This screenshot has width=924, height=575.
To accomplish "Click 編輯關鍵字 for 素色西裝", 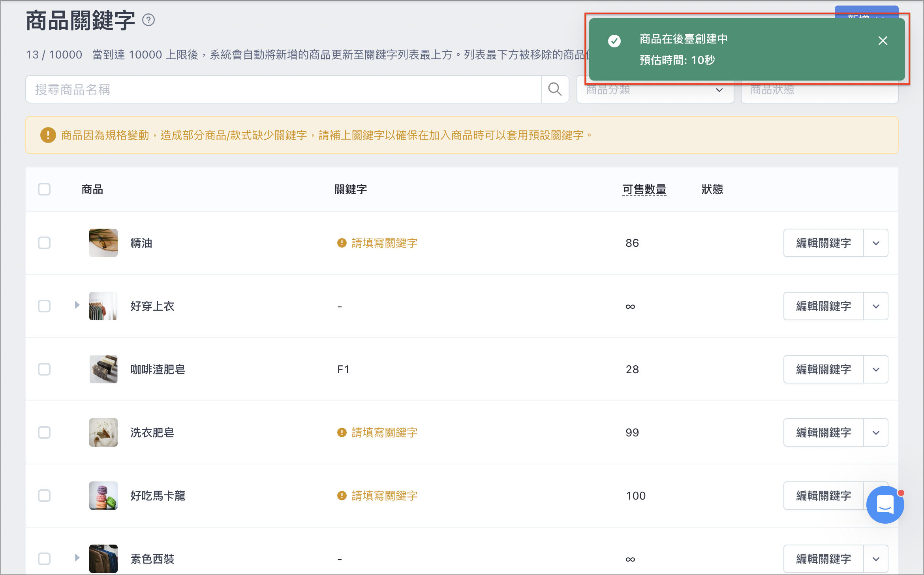I will coord(823,559).
